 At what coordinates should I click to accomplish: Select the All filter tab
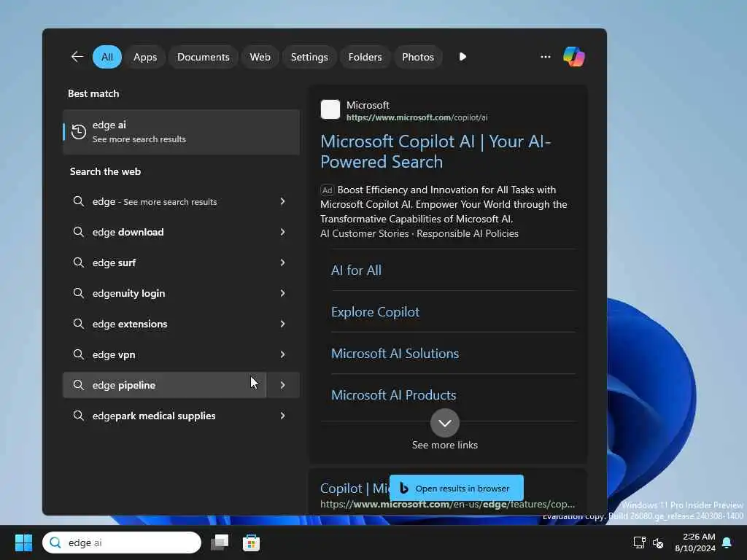(107, 57)
